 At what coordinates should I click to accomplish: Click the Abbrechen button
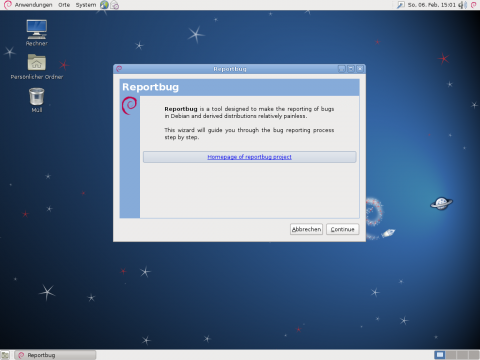click(306, 229)
